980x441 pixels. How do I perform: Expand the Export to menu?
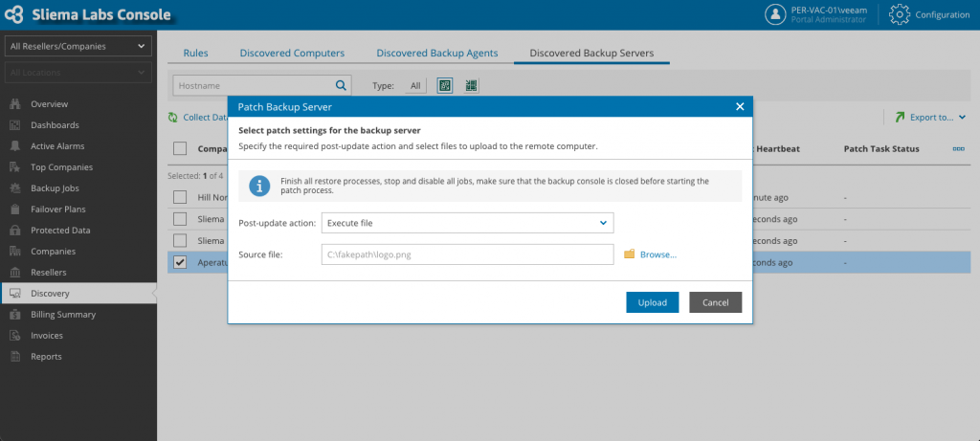(x=930, y=117)
